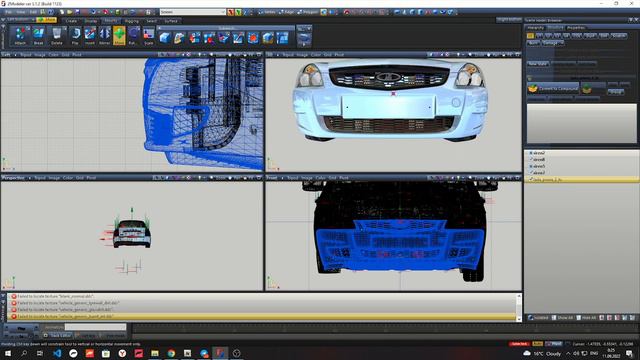The image size is (640, 360).
Task: Click the Isolated button
Action: click(x=539, y=318)
